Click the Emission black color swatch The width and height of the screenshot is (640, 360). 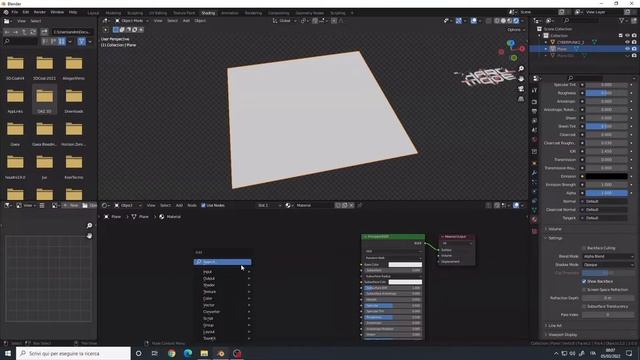click(x=607, y=176)
